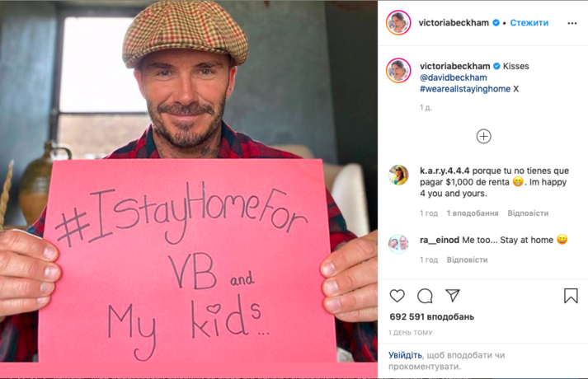Click Увійдіть login link

pyautogui.click(x=405, y=355)
